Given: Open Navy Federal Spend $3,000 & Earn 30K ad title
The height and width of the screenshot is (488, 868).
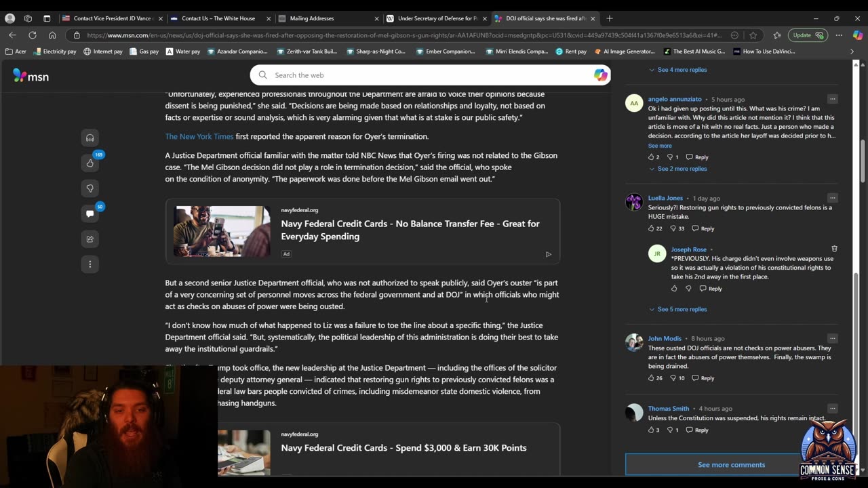Looking at the screenshot, I should 403,447.
